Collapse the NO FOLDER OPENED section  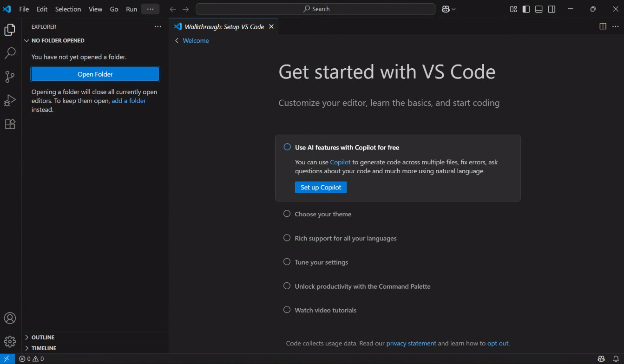pos(95,40)
